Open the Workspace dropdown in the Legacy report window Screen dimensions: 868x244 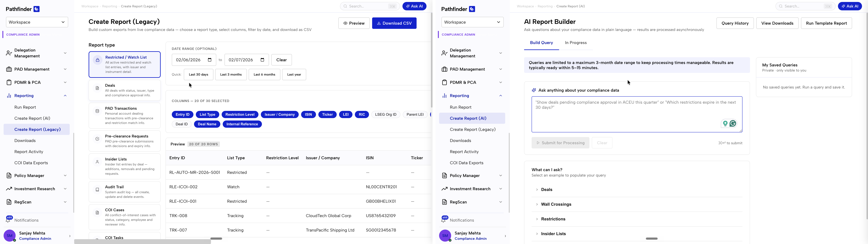37,22
